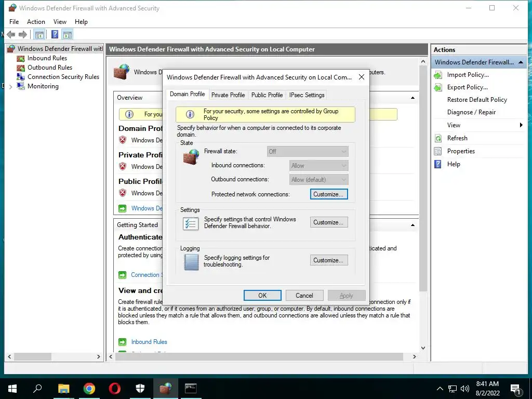This screenshot has width=532, height=399.
Task: Click the Back arrow toolbar icon
Action: pyautogui.click(x=11, y=35)
